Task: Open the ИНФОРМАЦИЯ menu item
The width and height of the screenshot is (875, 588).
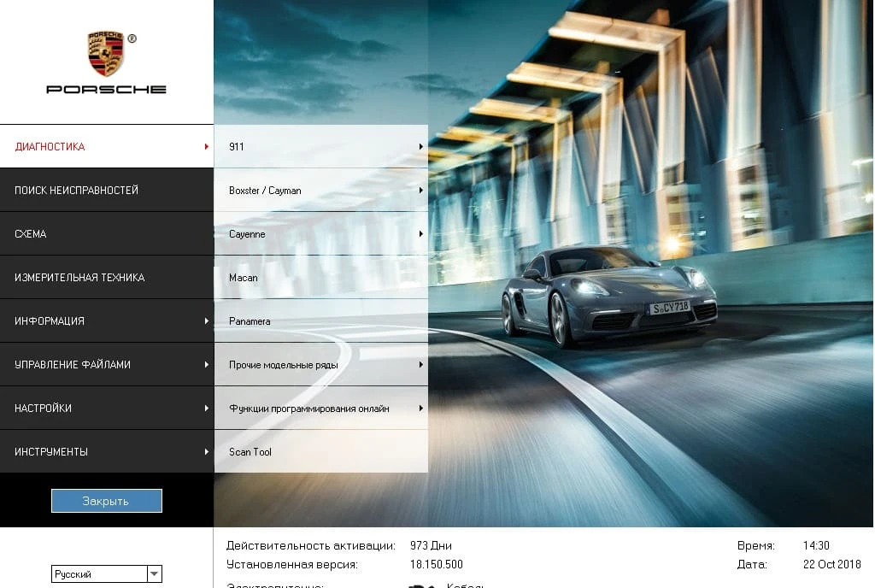Action: (x=107, y=320)
